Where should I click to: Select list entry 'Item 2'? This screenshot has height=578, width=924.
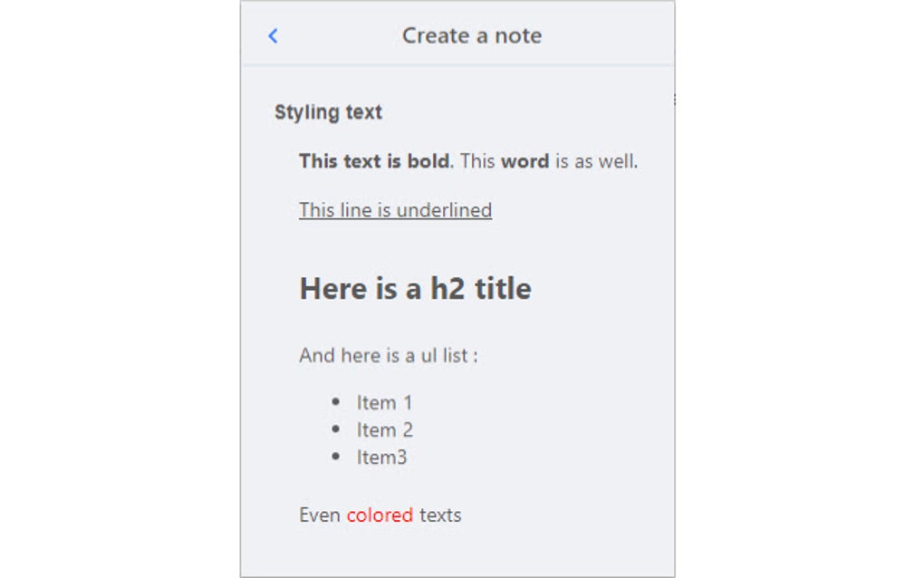(384, 429)
